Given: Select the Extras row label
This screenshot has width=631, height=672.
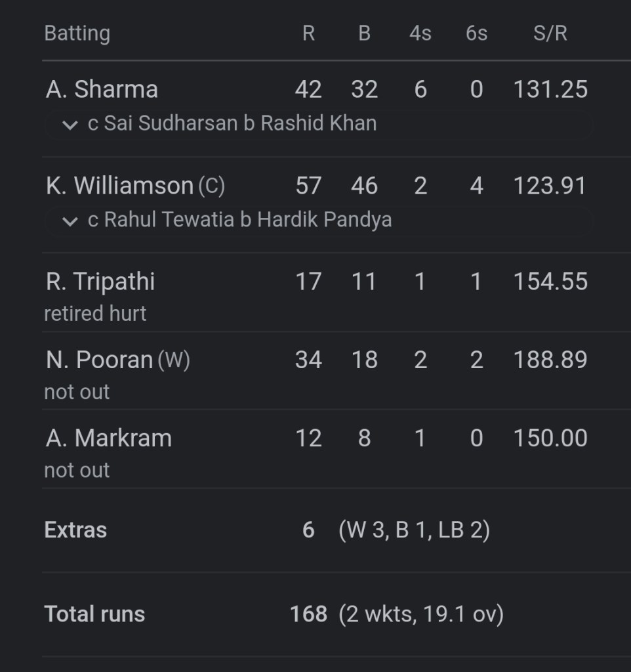Looking at the screenshot, I should tap(75, 530).
